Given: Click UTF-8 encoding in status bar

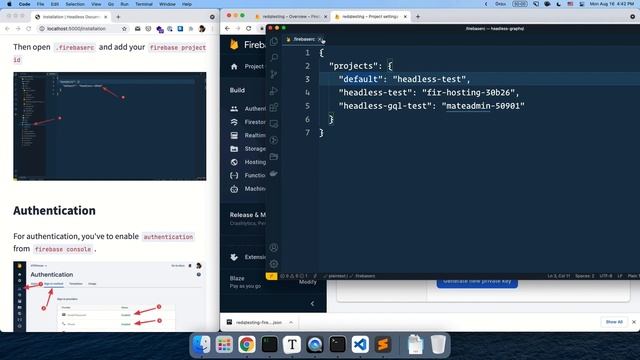Looking at the screenshot, I should tap(606, 276).
